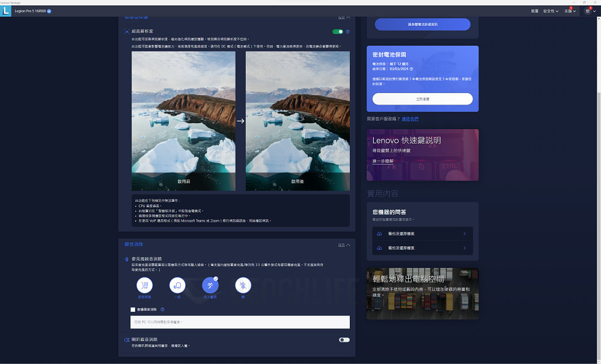Click the help icon beside 超高解析度 toggle
Image resolution: width=601 pixels, height=364 pixels.
pos(347,32)
